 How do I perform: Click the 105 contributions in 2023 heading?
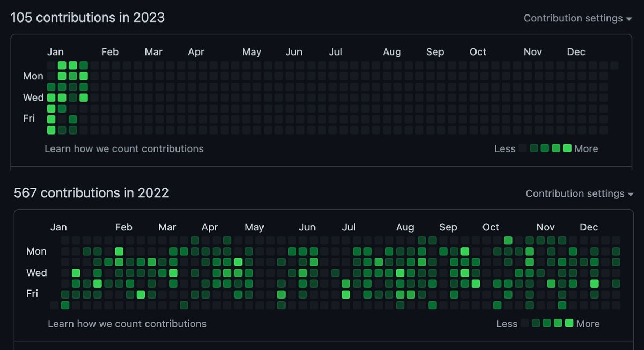88,17
